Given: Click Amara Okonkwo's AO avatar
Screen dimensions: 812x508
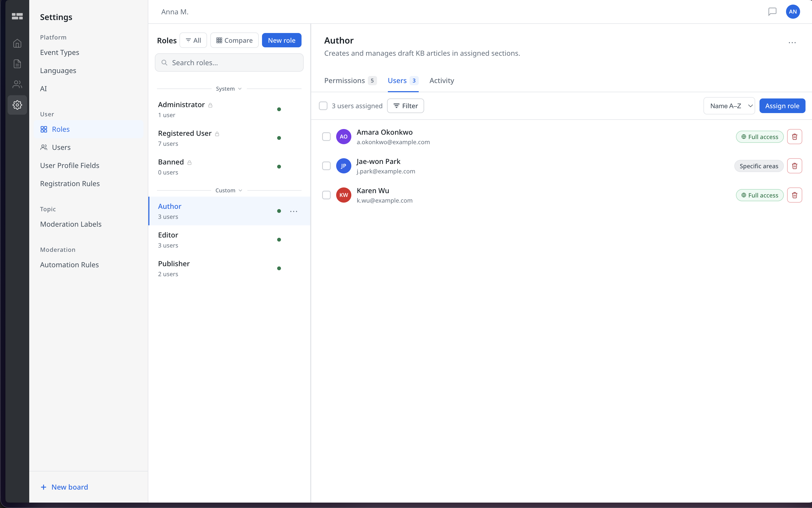Looking at the screenshot, I should [343, 137].
